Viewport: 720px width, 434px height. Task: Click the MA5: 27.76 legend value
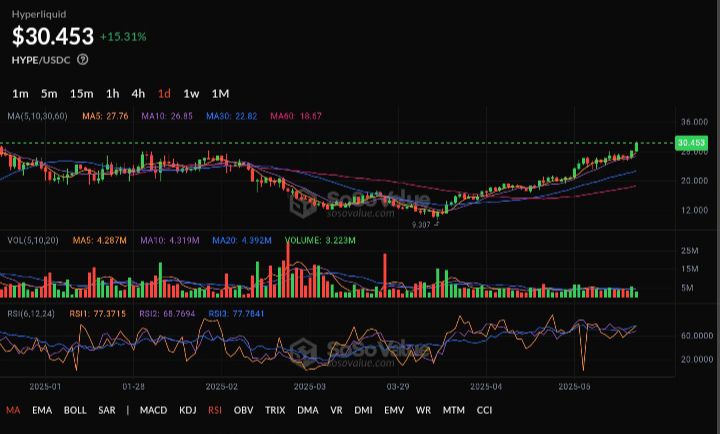(x=105, y=116)
